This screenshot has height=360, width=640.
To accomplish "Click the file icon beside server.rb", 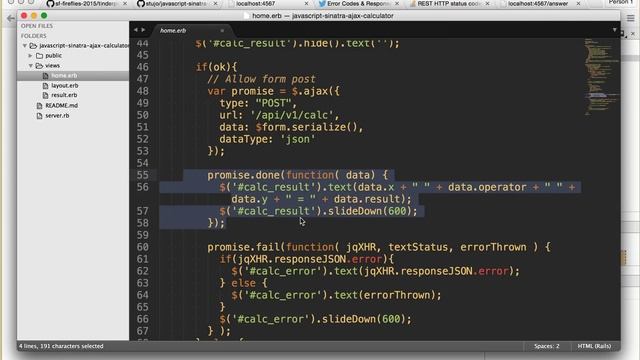I will click(39, 116).
